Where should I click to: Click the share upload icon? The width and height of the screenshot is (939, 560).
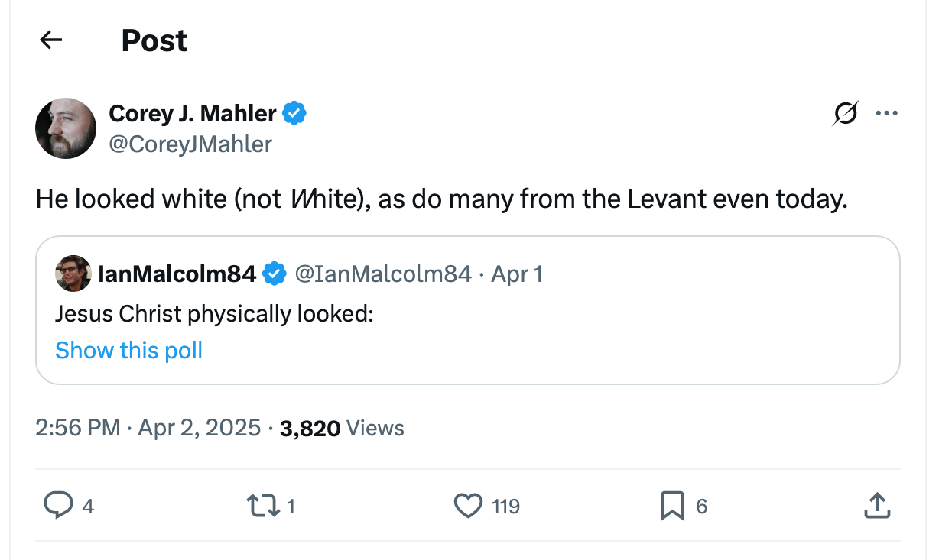876,506
